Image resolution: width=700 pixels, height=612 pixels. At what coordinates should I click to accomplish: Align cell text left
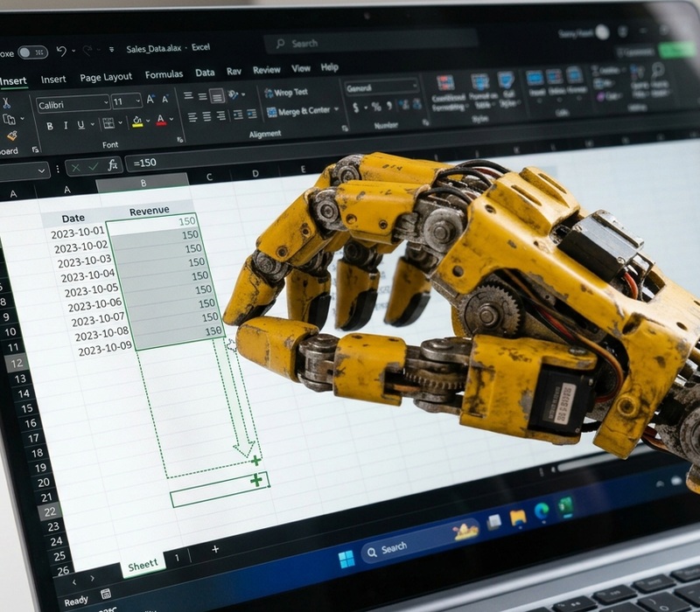(192, 117)
